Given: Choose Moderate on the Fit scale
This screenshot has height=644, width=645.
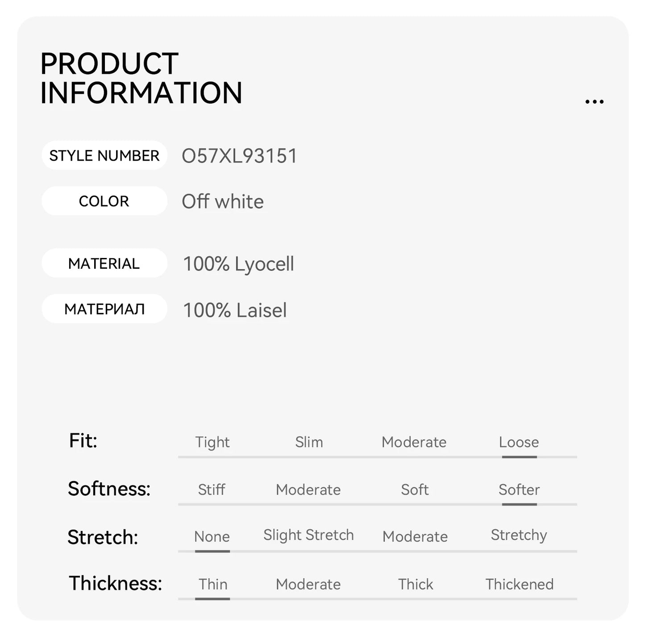Looking at the screenshot, I should (414, 442).
